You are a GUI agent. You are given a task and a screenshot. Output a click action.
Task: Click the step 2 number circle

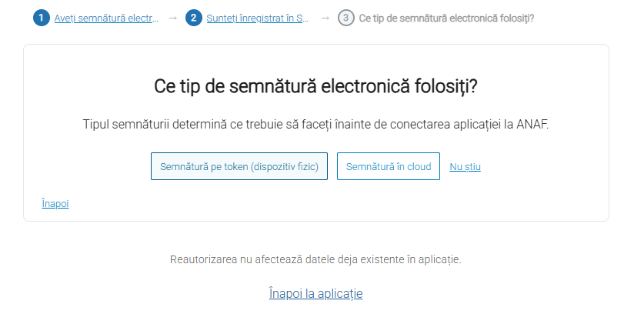[193, 18]
